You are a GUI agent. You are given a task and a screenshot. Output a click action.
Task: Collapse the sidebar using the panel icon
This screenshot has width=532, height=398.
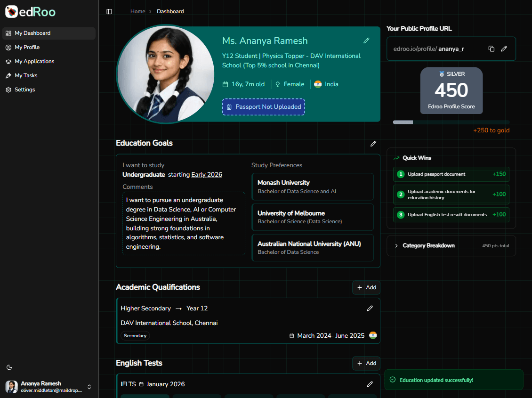[109, 11]
